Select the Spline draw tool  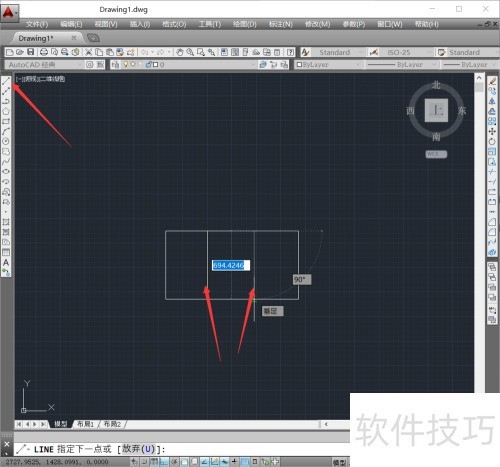pos(6,162)
